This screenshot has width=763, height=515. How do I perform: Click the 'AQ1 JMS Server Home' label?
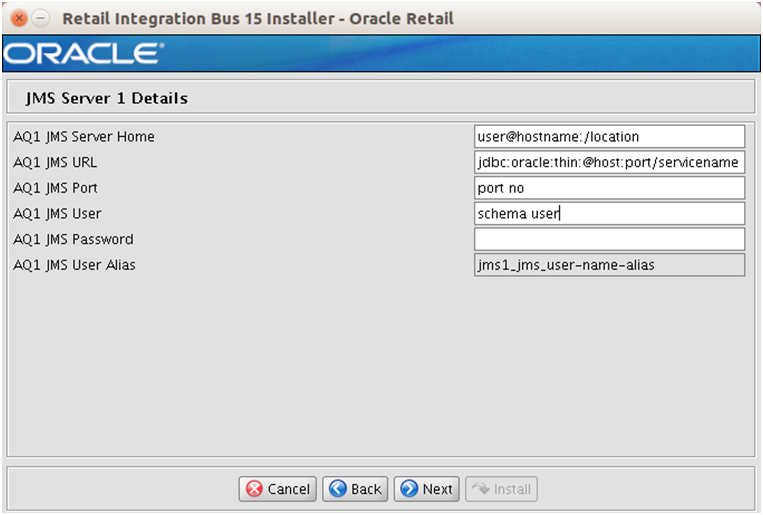click(x=84, y=137)
